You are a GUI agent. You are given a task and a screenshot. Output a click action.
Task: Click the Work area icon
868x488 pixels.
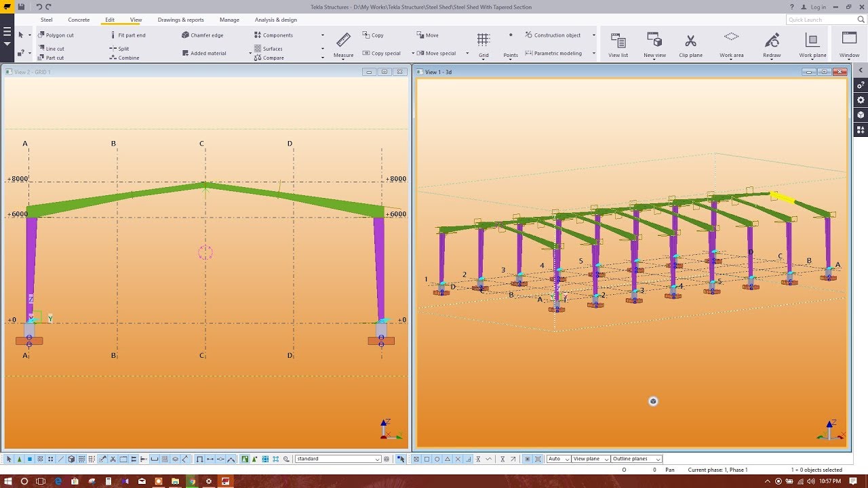(731, 43)
